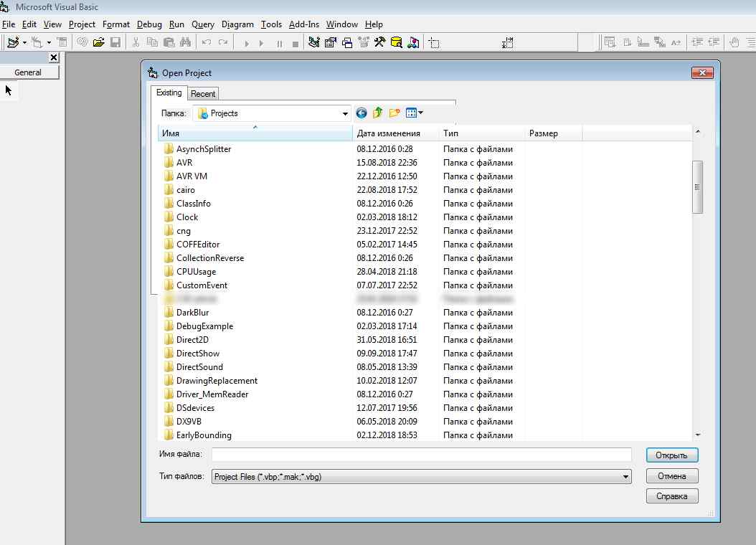Open the Debug menu
The height and width of the screenshot is (545, 756).
149,24
